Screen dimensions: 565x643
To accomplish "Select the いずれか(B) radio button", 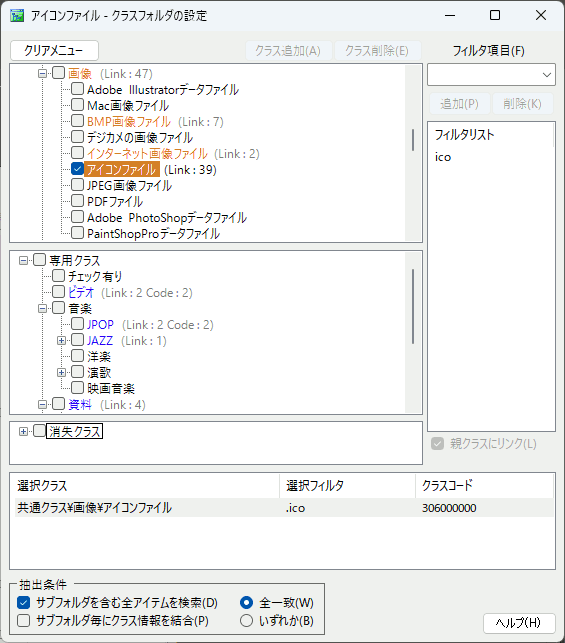I will (x=246, y=620).
